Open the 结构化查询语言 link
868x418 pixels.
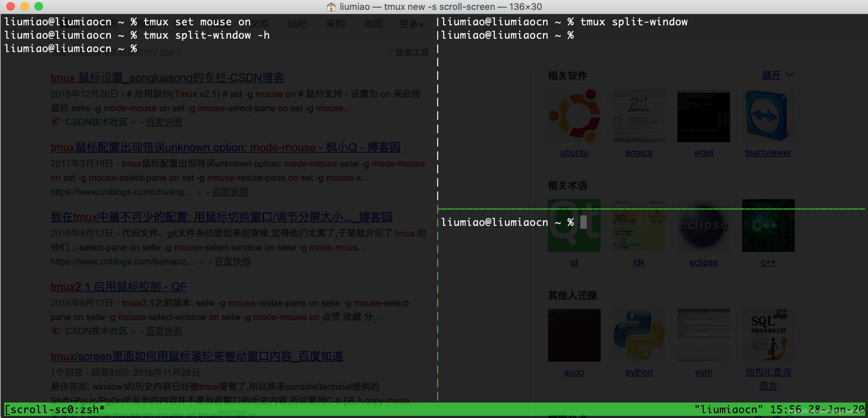click(x=768, y=379)
